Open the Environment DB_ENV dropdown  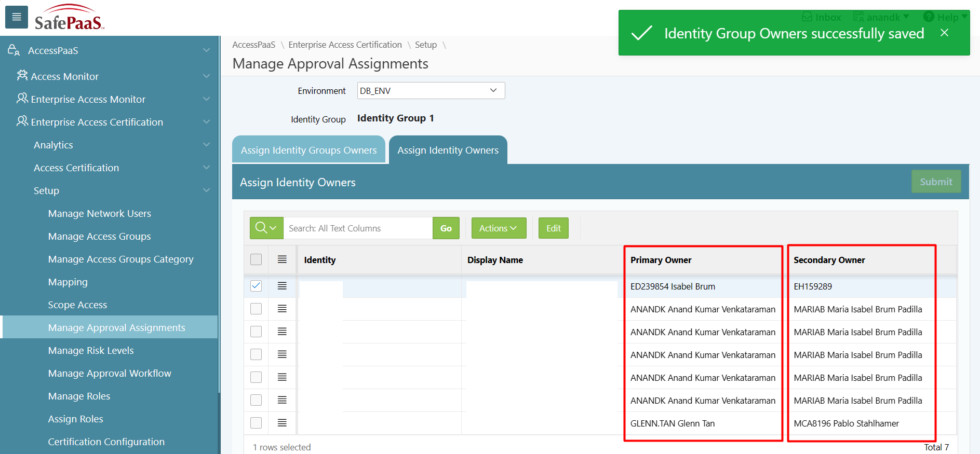click(431, 91)
